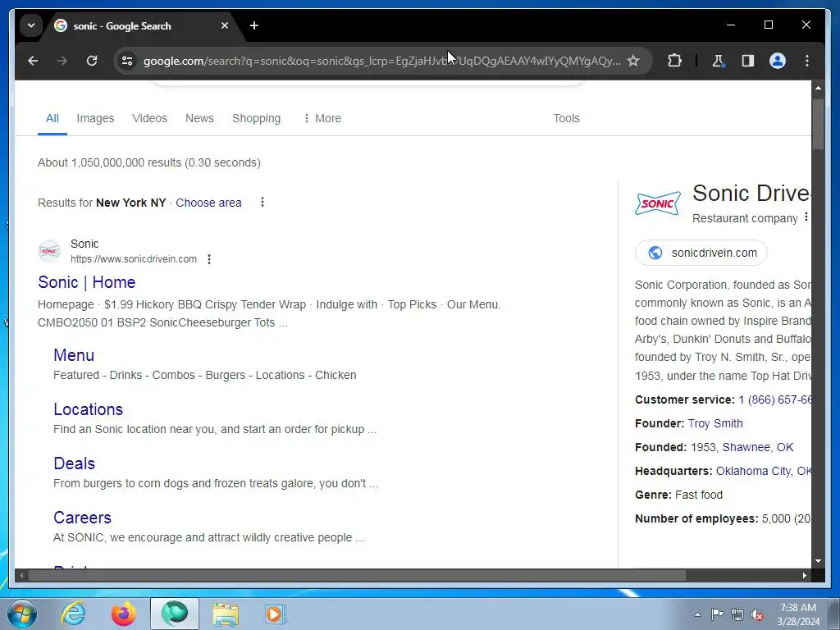Reload the Google search page
This screenshot has height=630, width=840.
[92, 61]
